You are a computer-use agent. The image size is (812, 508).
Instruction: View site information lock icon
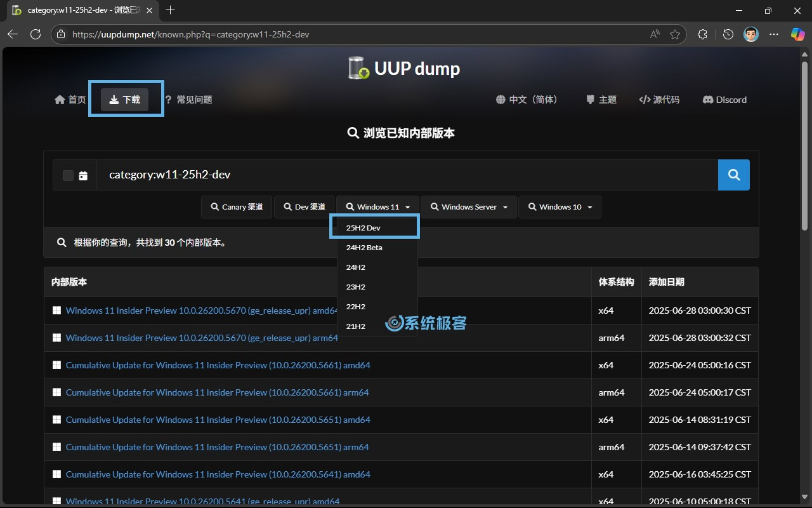pyautogui.click(x=62, y=34)
